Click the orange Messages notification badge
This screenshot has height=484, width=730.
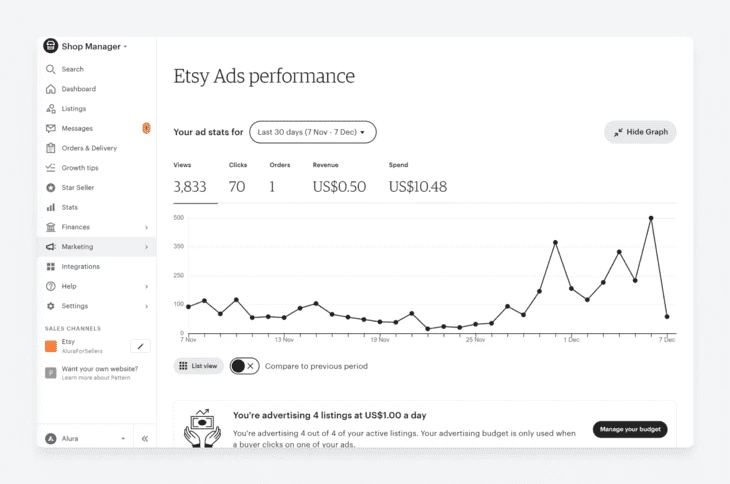(146, 128)
